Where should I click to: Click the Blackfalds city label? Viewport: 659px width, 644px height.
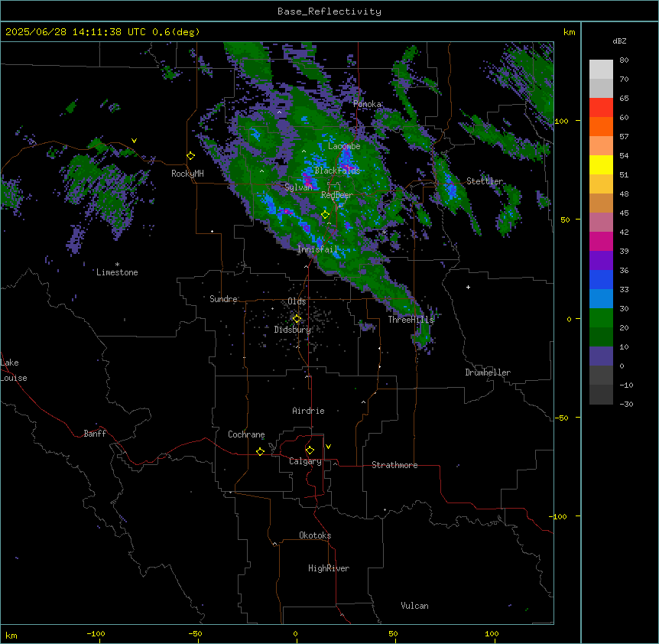(x=337, y=171)
